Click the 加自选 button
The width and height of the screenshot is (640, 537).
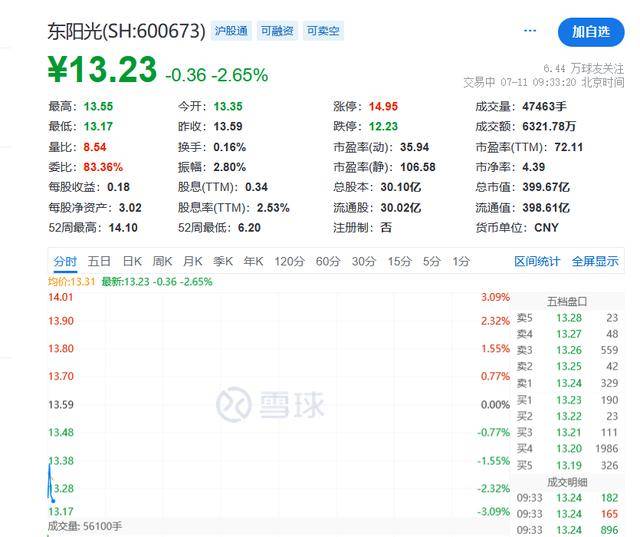(x=591, y=32)
